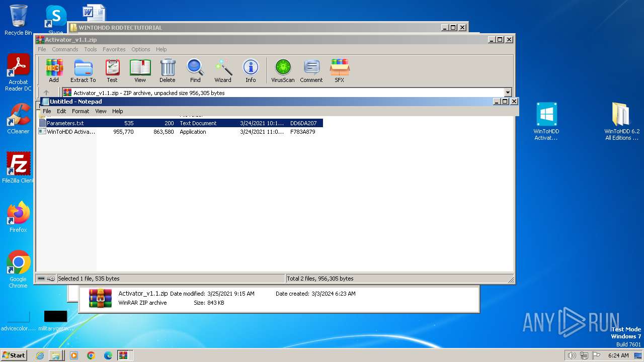Launch the Wizard tool
This screenshot has height=362, width=644.
tap(223, 71)
